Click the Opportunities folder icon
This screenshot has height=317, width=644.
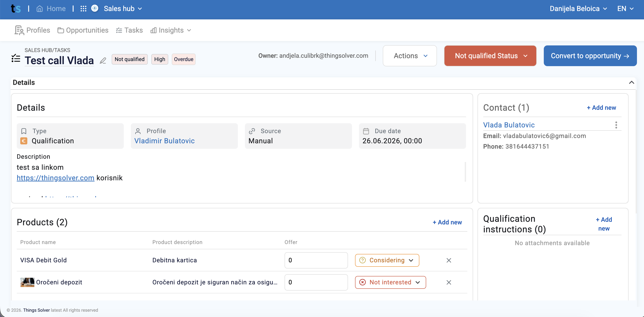61,30
